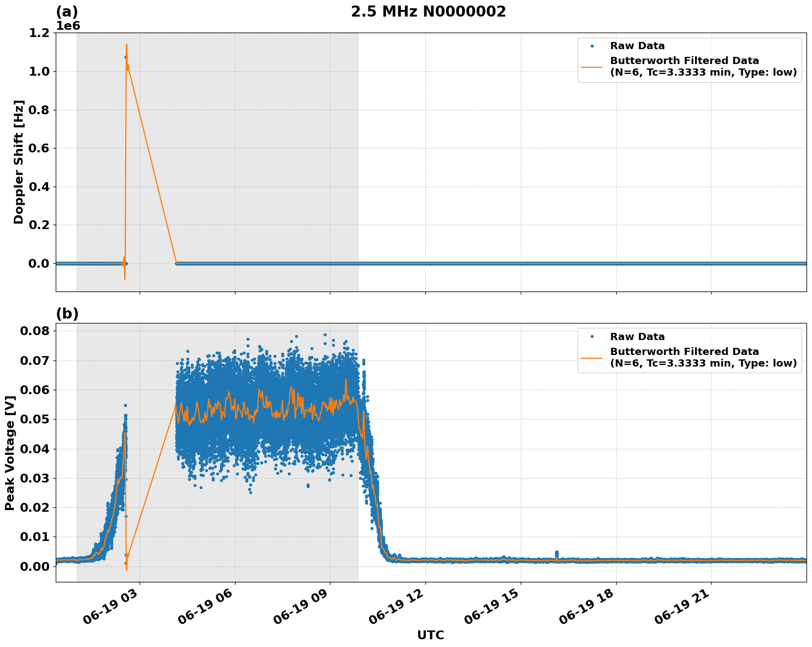Click the Peak Voltage [V] axis label

[10, 455]
